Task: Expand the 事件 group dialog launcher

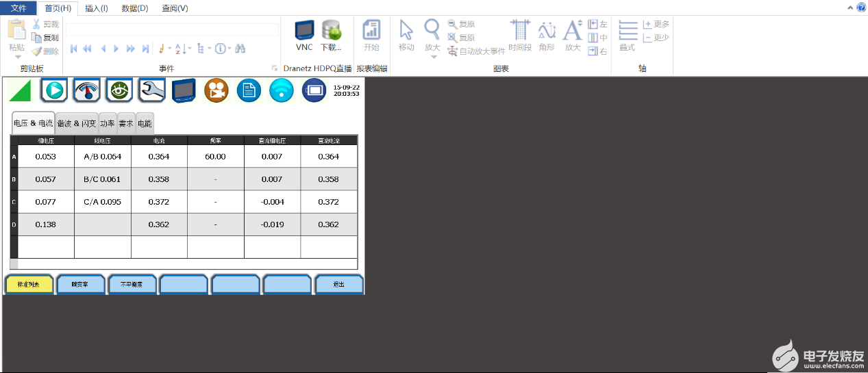Action: point(275,68)
